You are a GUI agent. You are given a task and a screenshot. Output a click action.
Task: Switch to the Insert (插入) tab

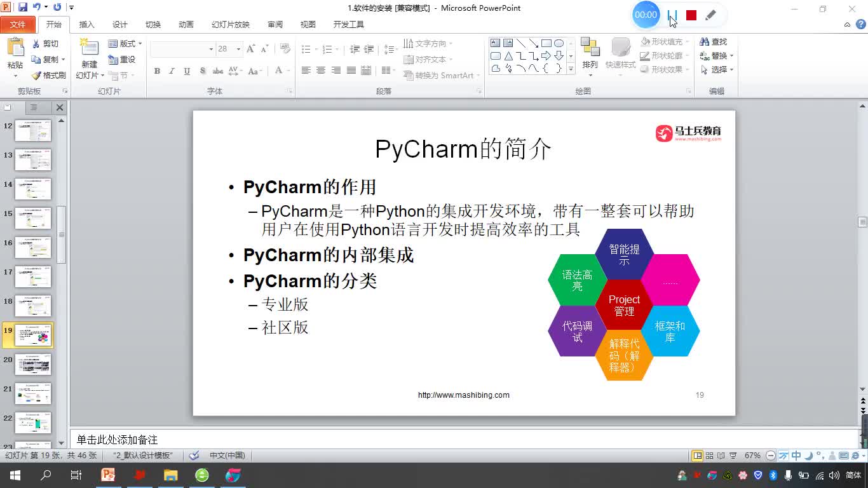tap(86, 25)
